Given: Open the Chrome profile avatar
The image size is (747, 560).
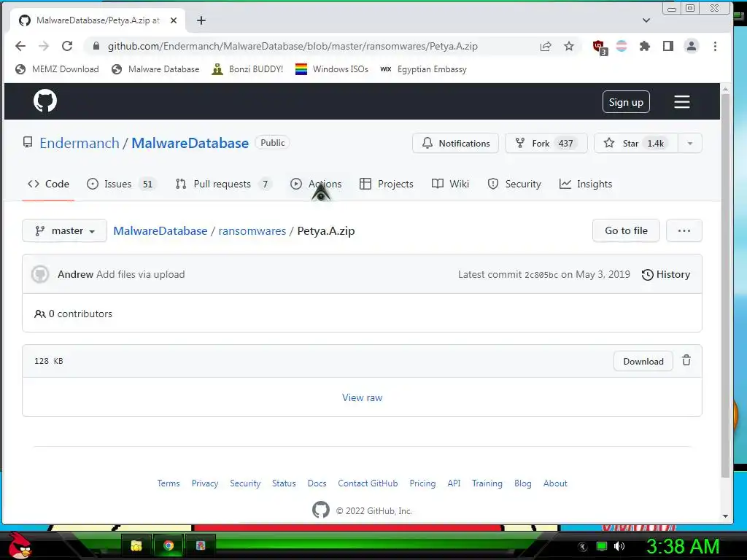Looking at the screenshot, I should (x=692, y=46).
